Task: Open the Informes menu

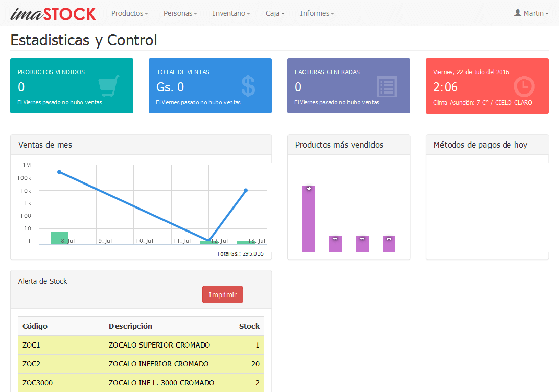Action: (317, 13)
